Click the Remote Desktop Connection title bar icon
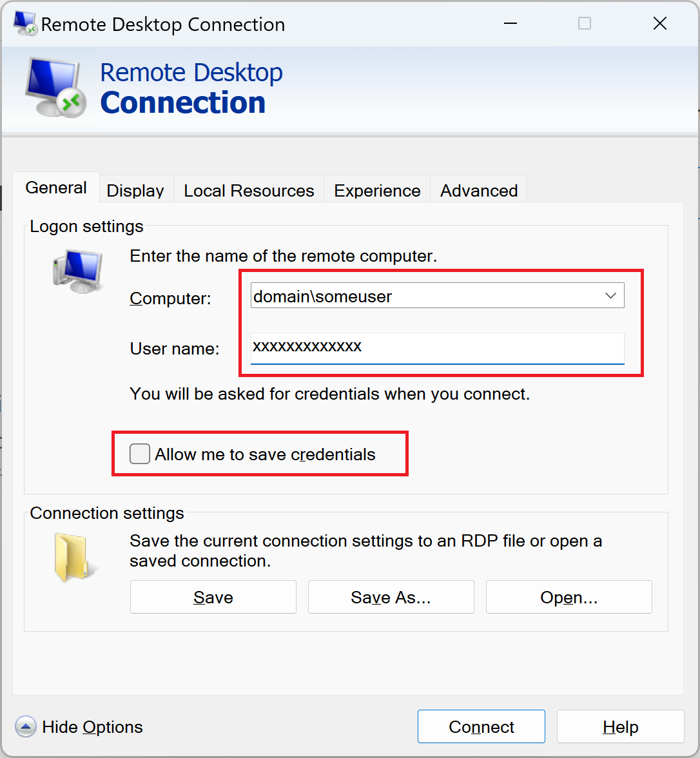Screen dimensions: 700x758 click(x=25, y=23)
